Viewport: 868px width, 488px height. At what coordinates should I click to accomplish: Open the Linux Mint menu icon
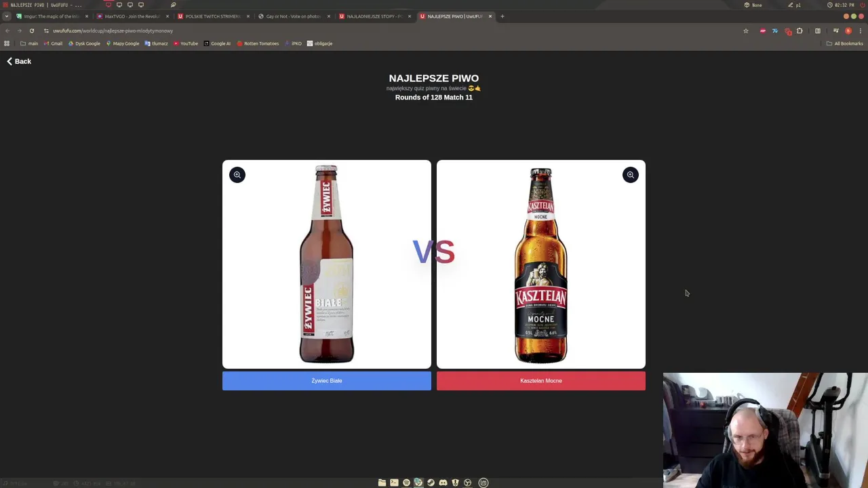[x=484, y=483]
